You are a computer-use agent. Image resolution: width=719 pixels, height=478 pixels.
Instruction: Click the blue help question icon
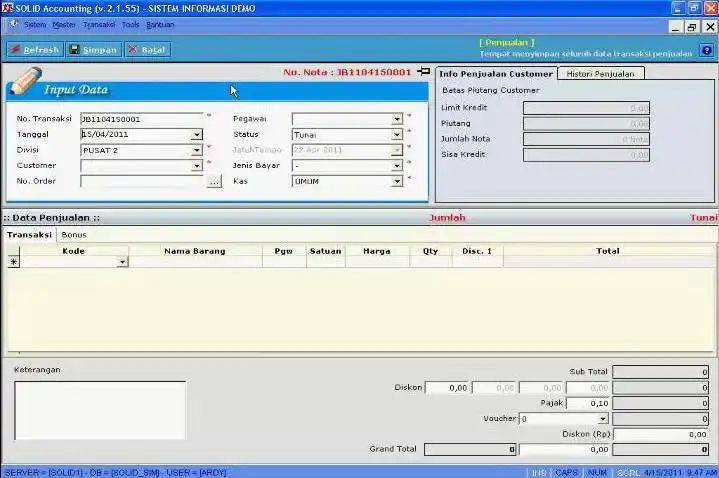coord(707,50)
